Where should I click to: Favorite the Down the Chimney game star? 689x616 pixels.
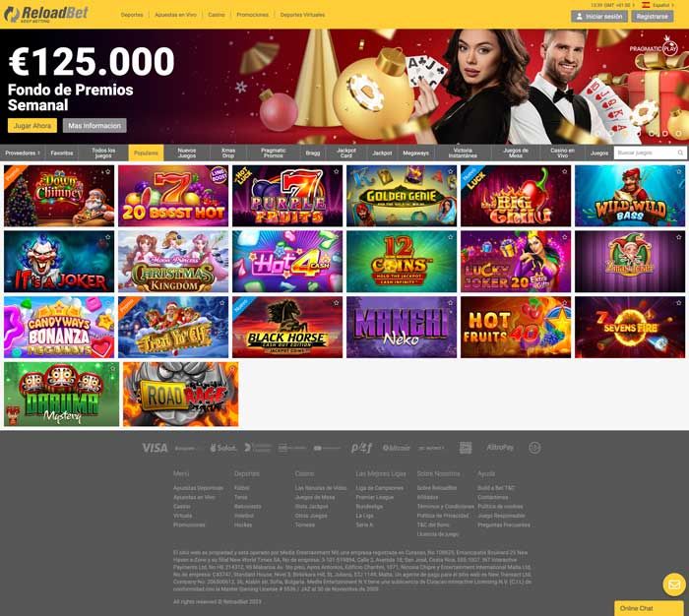[x=107, y=172]
